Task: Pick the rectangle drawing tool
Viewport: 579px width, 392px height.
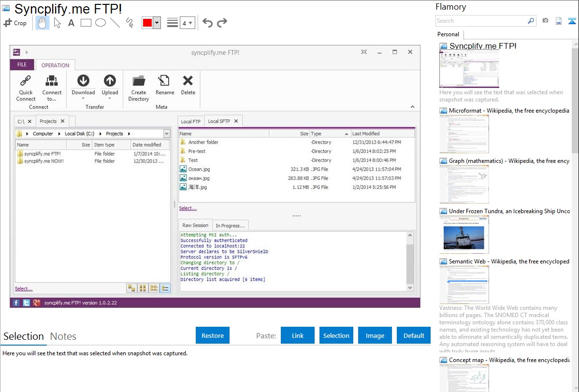Action: coord(86,23)
